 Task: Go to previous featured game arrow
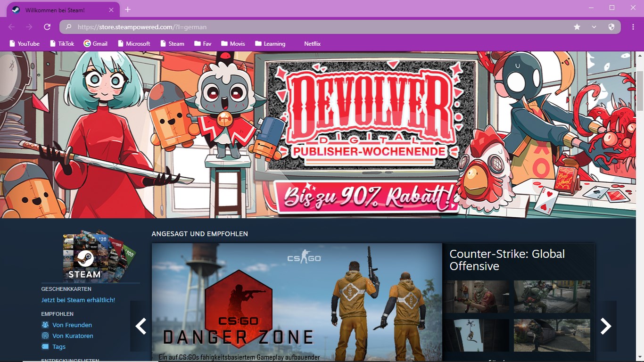140,326
